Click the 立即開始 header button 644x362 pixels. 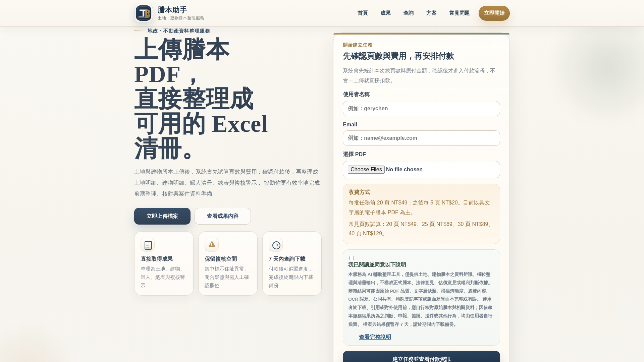tap(494, 13)
